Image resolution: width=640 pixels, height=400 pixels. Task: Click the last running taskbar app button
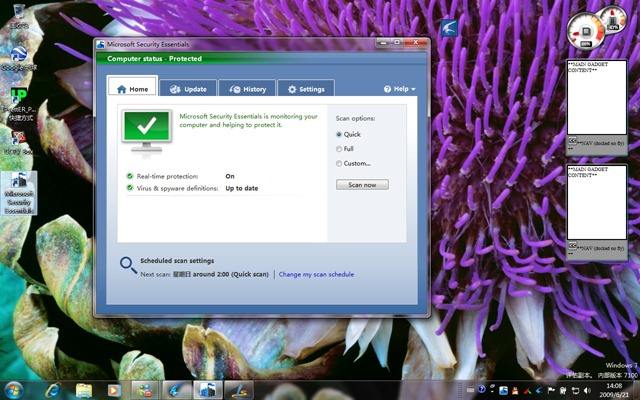[239, 390]
